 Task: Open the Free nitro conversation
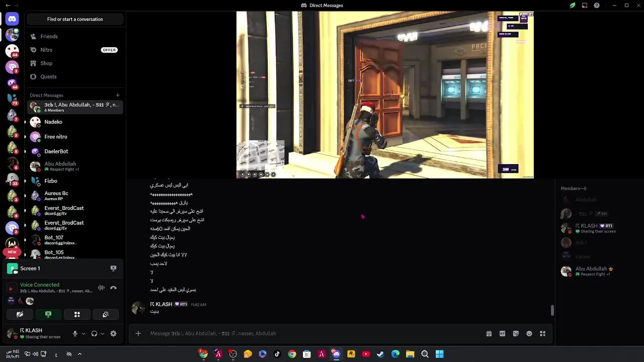tap(75, 137)
